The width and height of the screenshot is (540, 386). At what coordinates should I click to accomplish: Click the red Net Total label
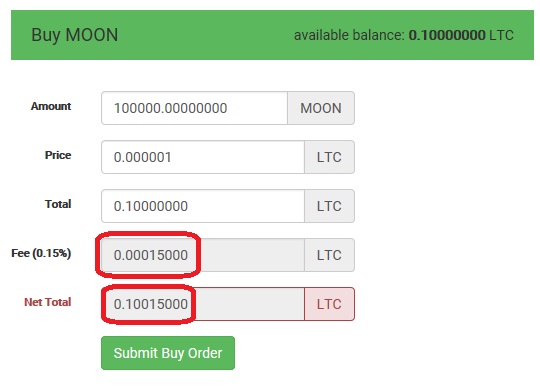(x=48, y=302)
